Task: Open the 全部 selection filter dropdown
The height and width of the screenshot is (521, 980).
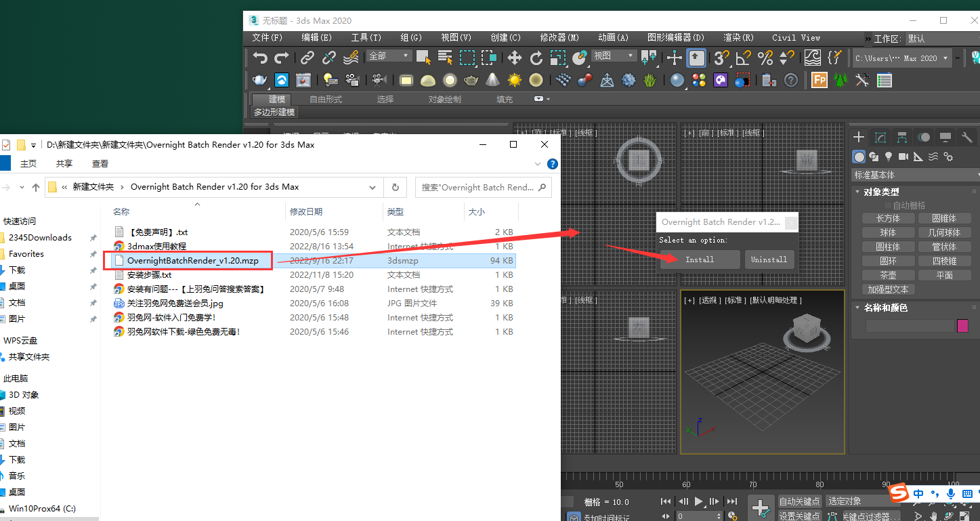Action: point(389,56)
